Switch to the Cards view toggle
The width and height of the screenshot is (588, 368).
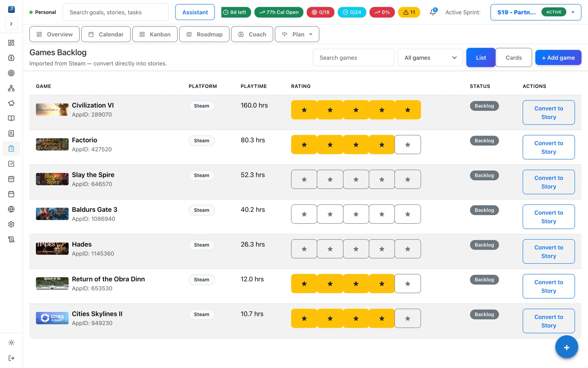point(514,58)
